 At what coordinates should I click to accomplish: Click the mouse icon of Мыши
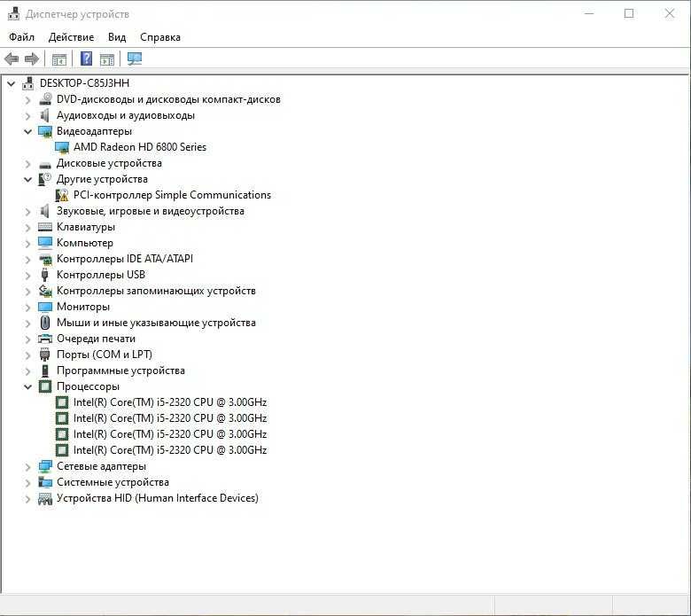pyautogui.click(x=44, y=323)
